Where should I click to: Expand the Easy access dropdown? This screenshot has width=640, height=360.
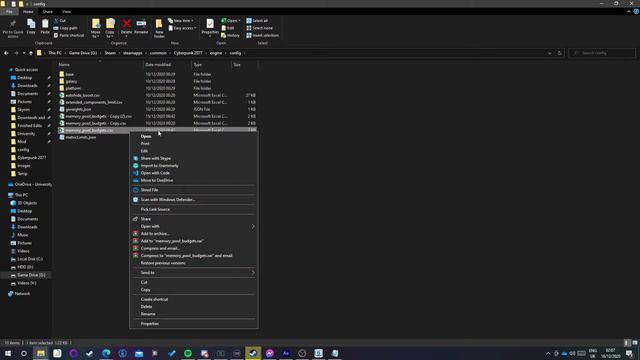(x=182, y=28)
